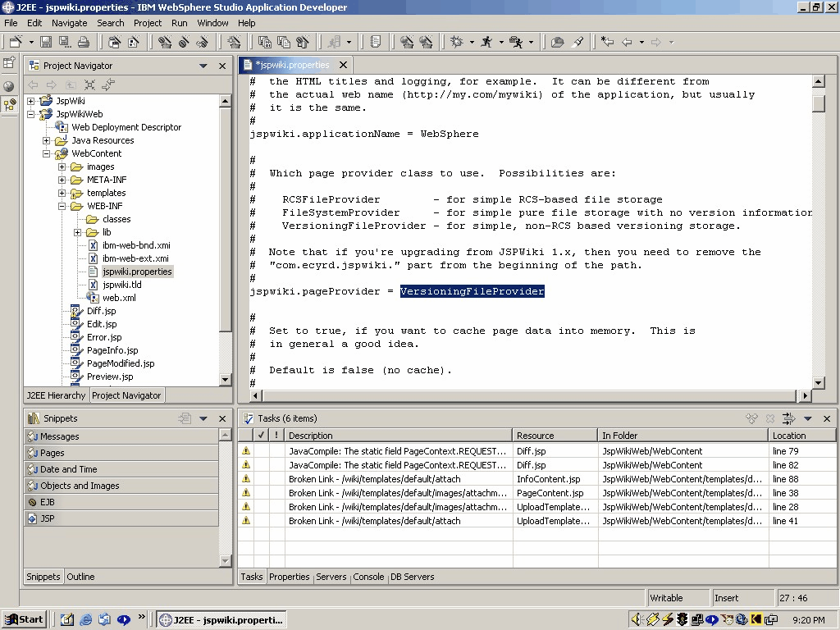Open the Project Navigator view menu arrow
This screenshot has height=630, width=840.
[203, 66]
